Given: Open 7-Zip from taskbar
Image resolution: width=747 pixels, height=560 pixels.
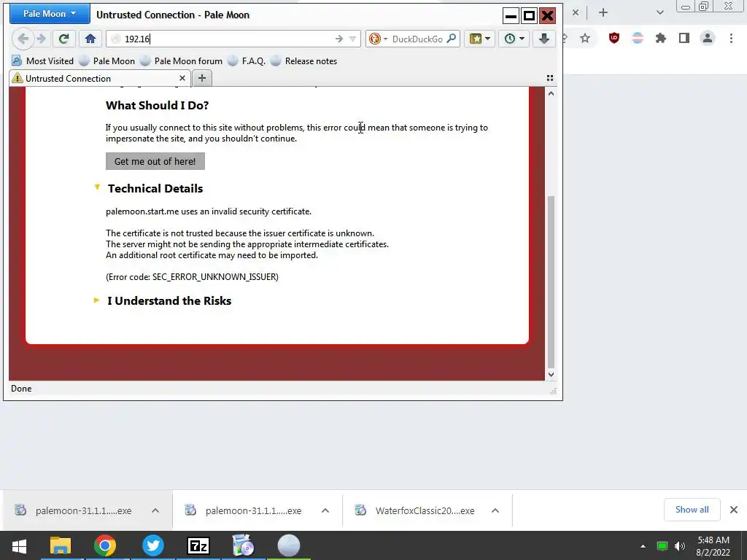Looking at the screenshot, I should coord(198,545).
